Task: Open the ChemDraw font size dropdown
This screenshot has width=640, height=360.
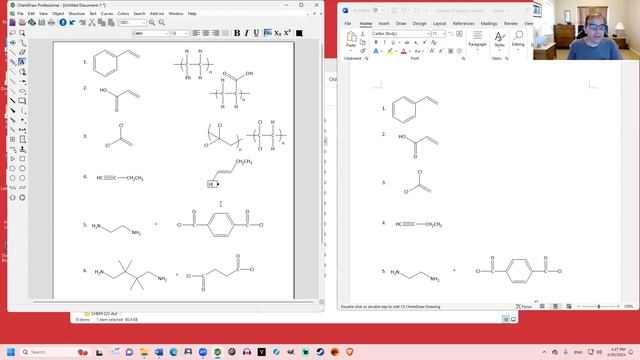Action: click(186, 33)
